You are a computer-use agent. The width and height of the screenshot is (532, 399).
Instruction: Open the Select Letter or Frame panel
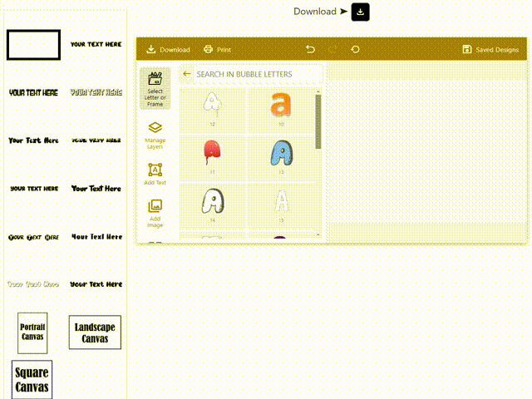[x=155, y=89]
